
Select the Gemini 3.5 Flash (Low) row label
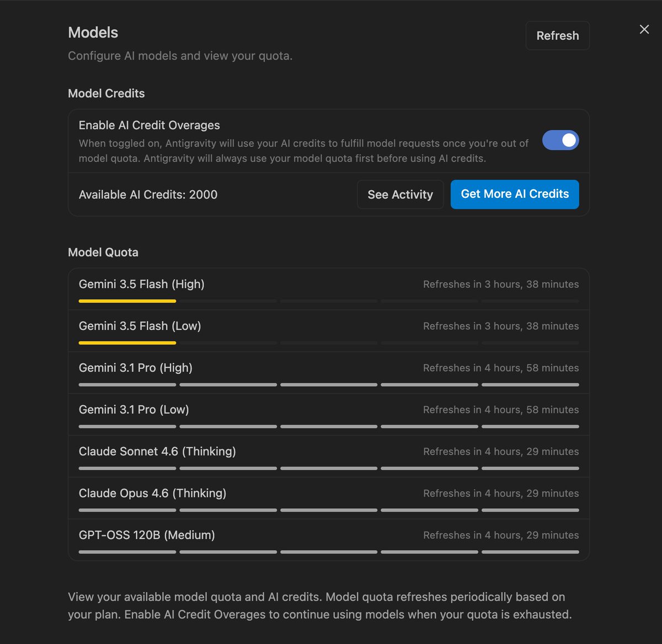coord(140,326)
